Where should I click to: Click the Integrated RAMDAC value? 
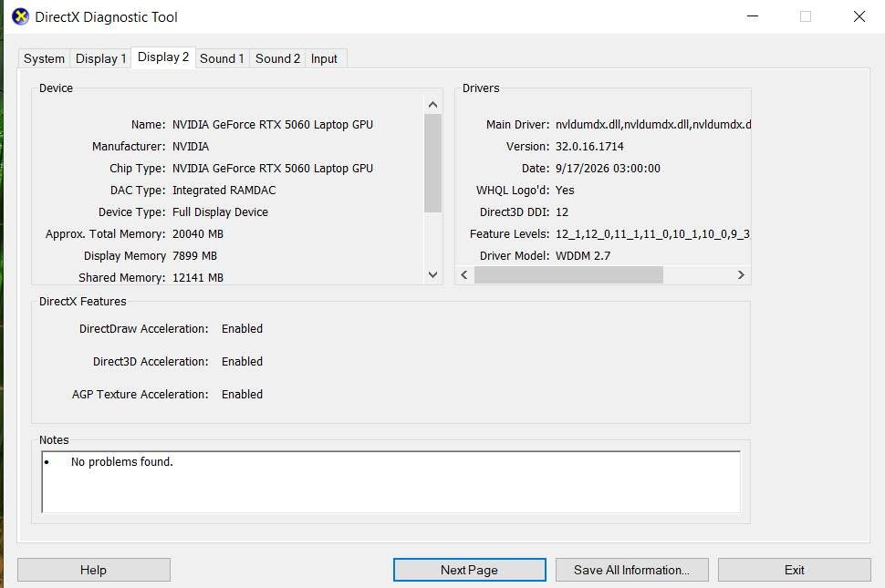pyautogui.click(x=224, y=191)
